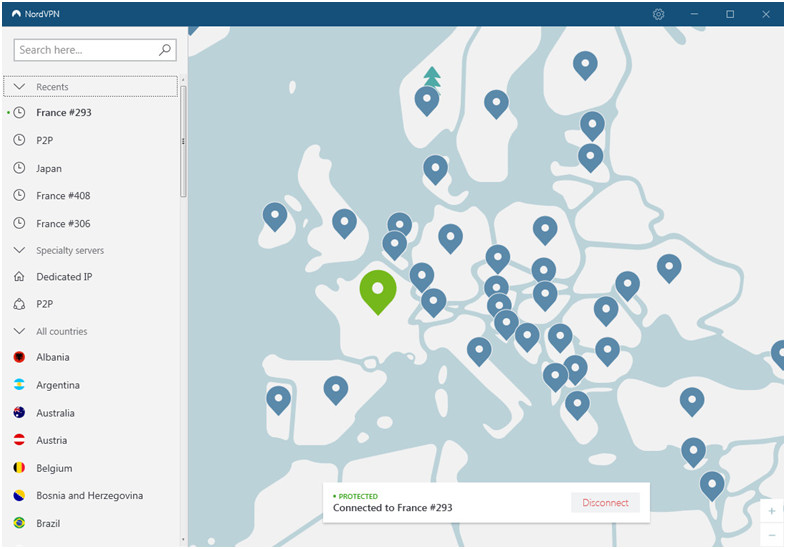Viewport: 786px width, 549px height.
Task: Open settings with the gear icon
Action: pos(658,14)
